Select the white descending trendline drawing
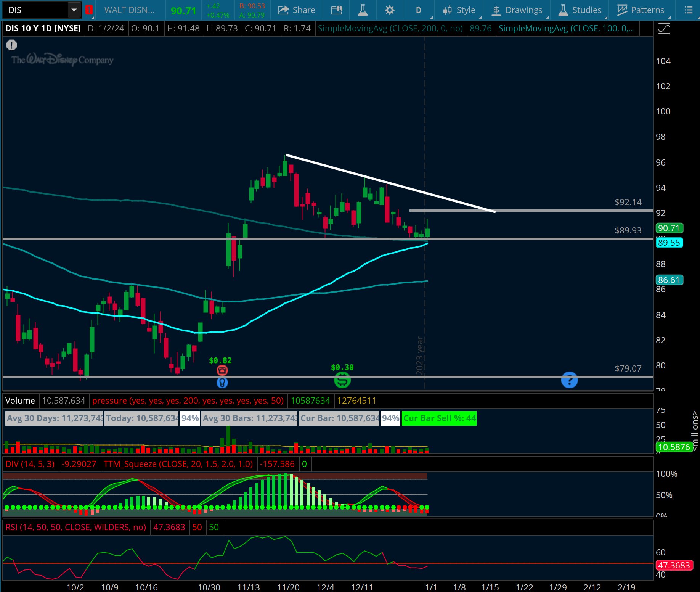Viewport: 700px width, 592px height. click(x=390, y=183)
